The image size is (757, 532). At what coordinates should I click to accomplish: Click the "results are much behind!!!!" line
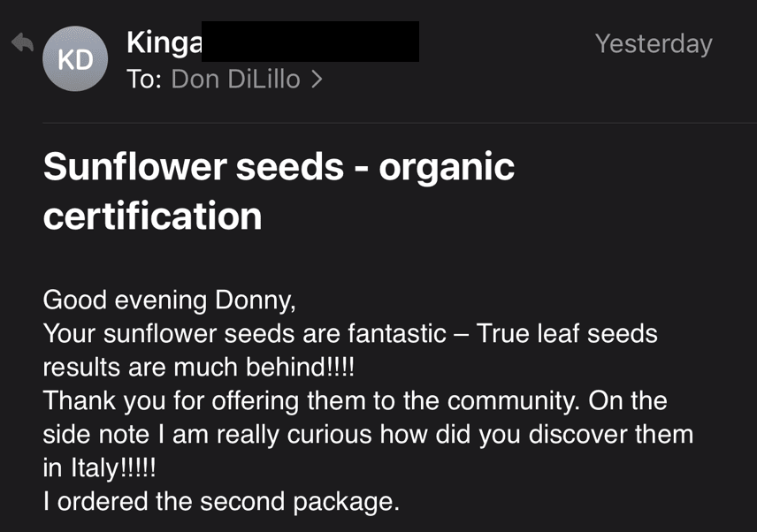point(198,367)
